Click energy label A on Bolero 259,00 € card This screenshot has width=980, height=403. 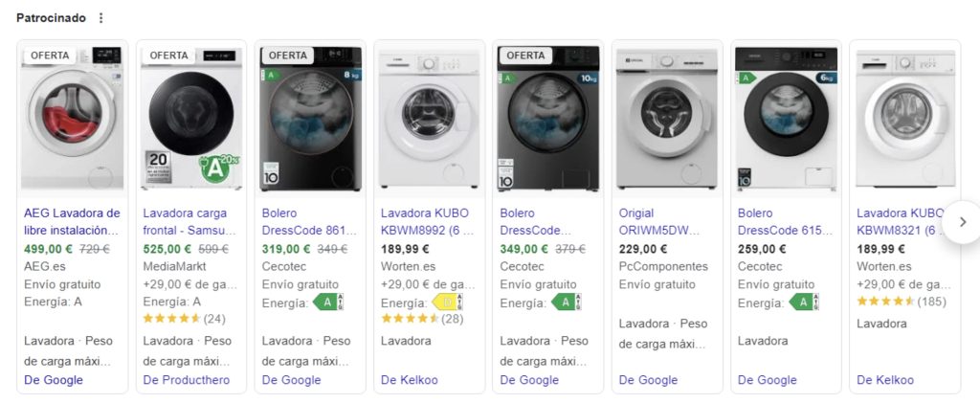point(805,302)
